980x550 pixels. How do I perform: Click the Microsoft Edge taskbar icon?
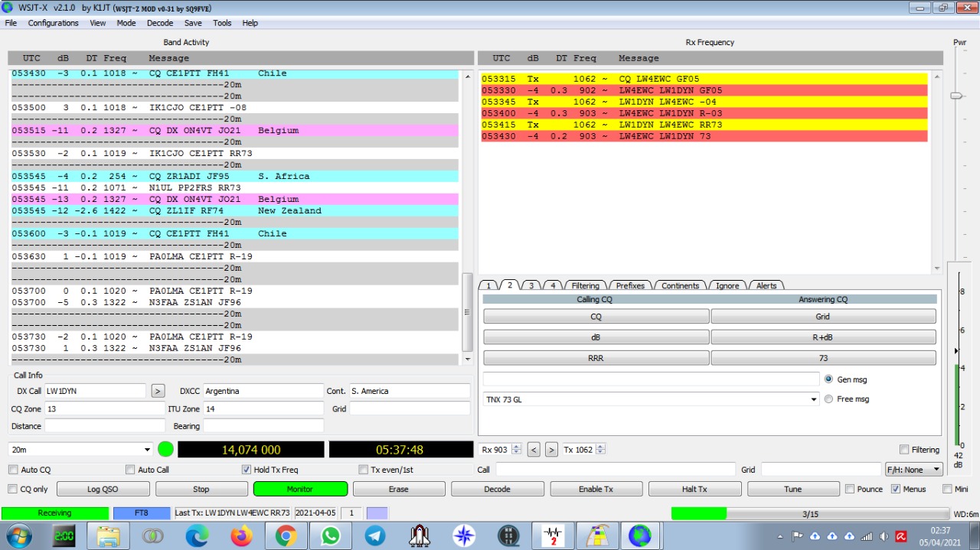197,536
